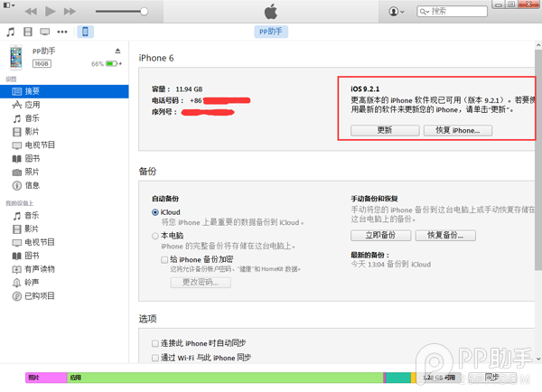This screenshot has width=542, height=392.
Task: Click the iPhone device thumbnail
Action: (16, 58)
